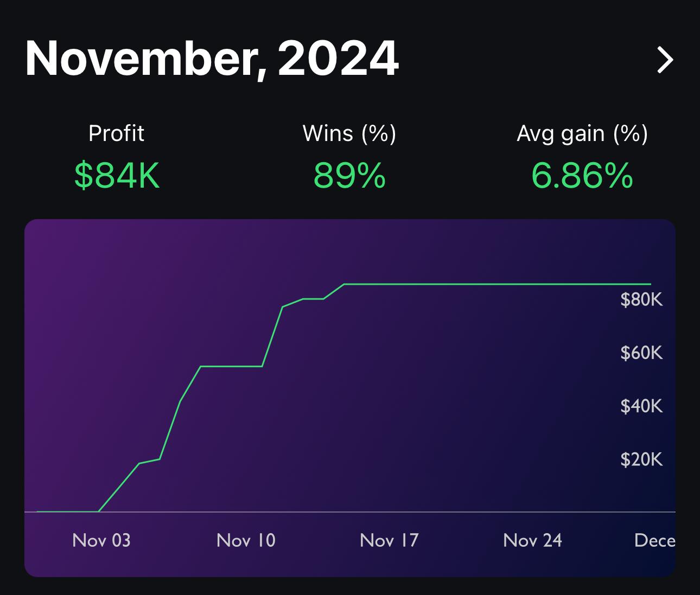Select the Profit label

(116, 133)
